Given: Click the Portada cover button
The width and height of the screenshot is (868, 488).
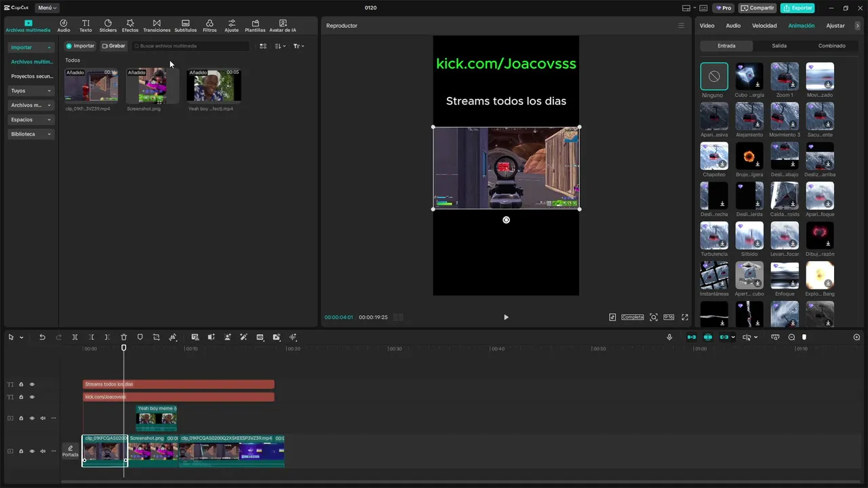Looking at the screenshot, I should tap(71, 451).
